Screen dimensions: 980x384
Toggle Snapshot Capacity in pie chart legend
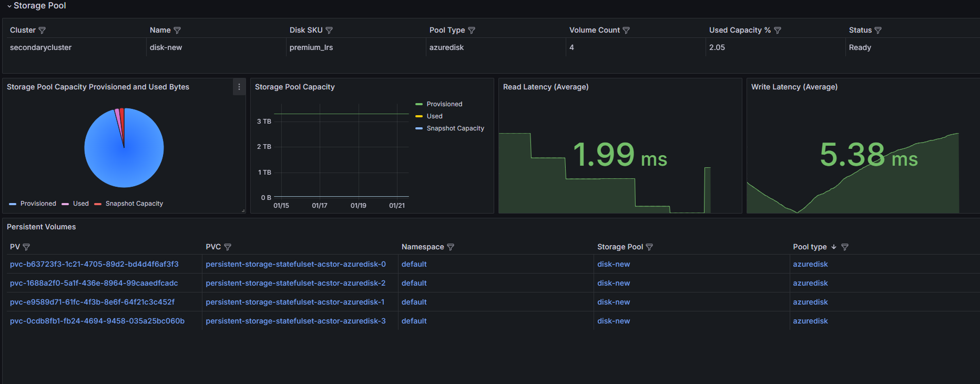(x=134, y=204)
